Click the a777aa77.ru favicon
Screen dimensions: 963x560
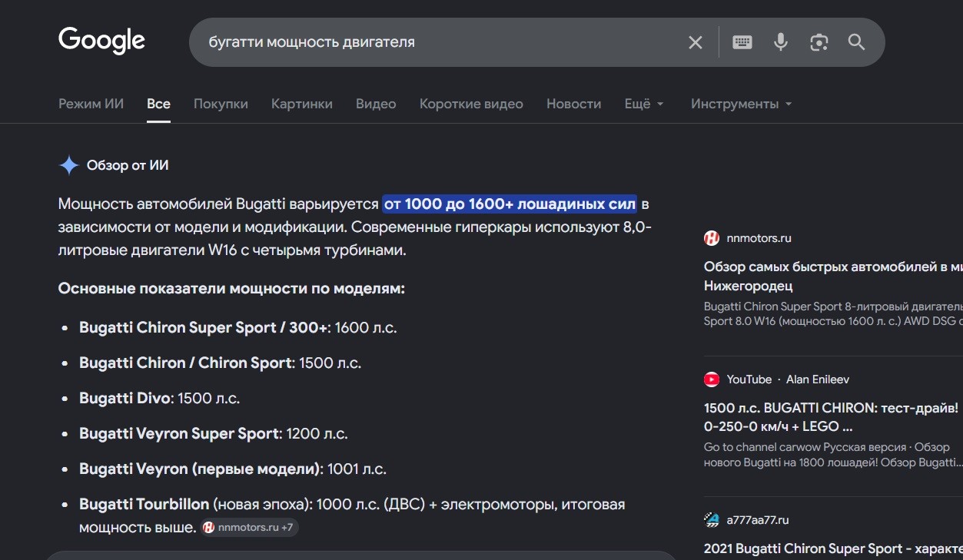click(x=712, y=520)
